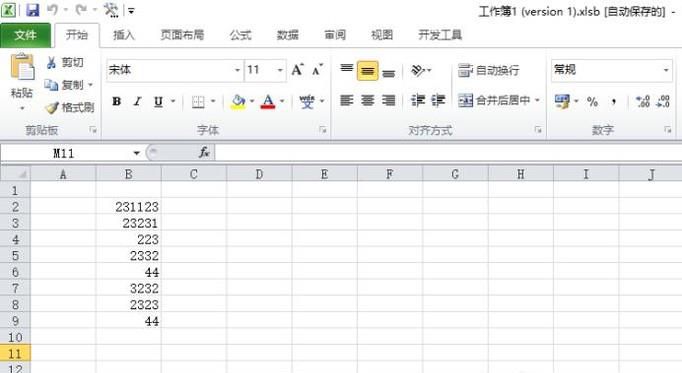682x373 pixels.
Task: Switch to the 公式 tab
Action: pyautogui.click(x=241, y=35)
